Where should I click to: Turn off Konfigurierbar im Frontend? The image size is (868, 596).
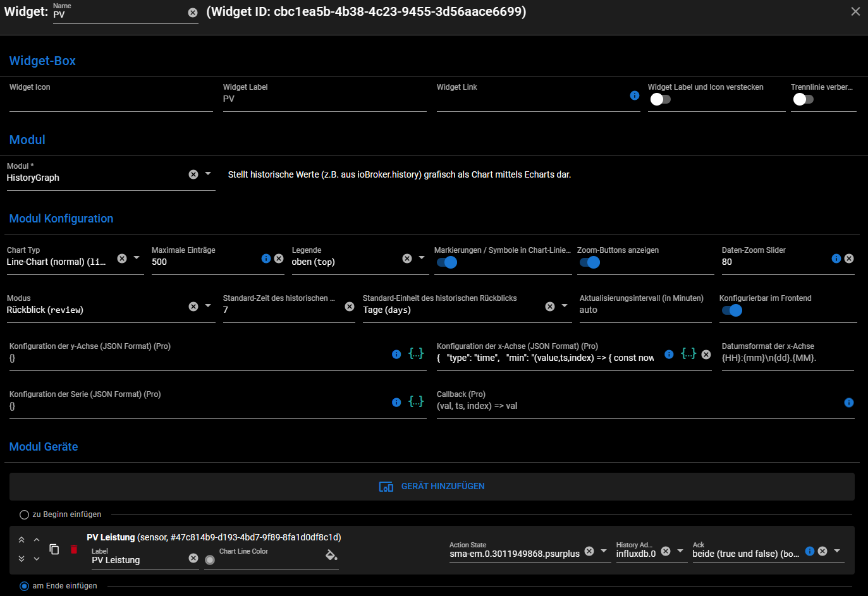pyautogui.click(x=732, y=310)
